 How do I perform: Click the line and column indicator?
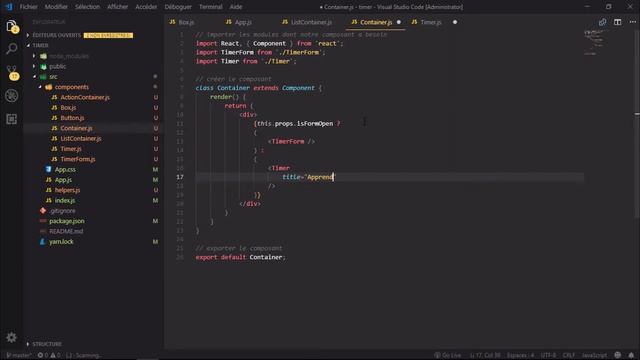point(485,355)
